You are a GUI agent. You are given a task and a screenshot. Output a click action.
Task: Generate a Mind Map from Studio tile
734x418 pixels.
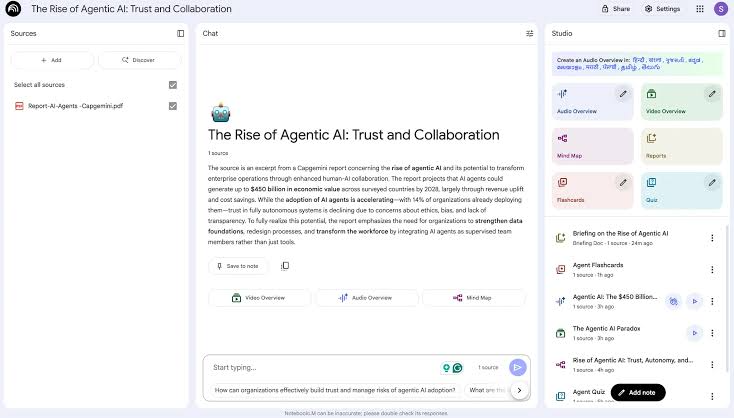(592, 146)
